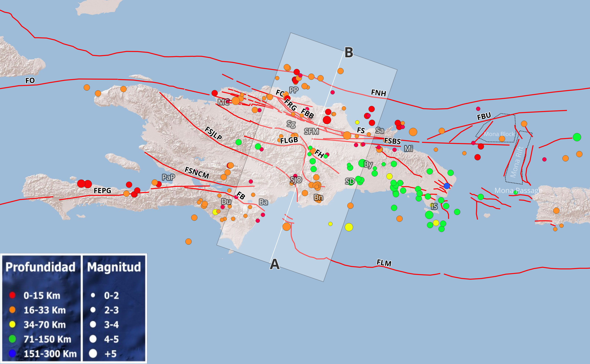This screenshot has width=590, height=364.
Task: Click the FO fault label
Action: point(30,80)
